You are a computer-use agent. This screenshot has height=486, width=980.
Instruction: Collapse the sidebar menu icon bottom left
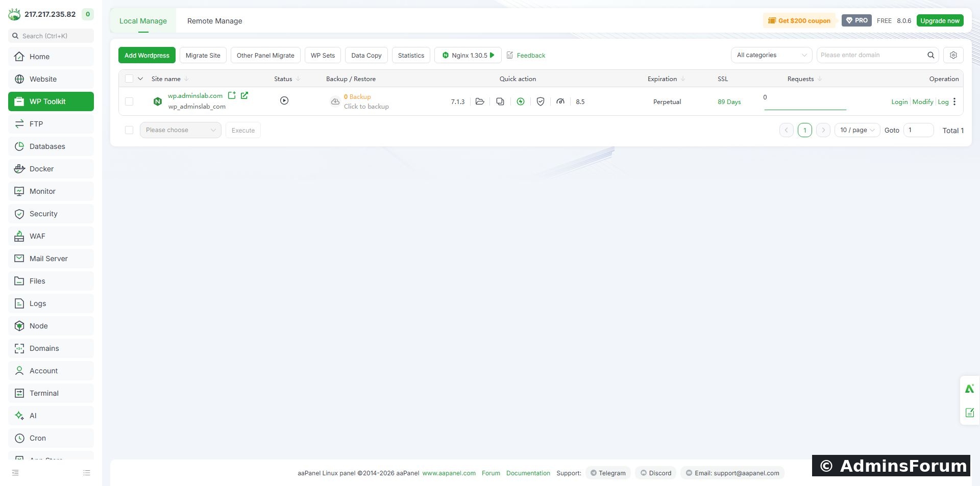[x=15, y=473]
